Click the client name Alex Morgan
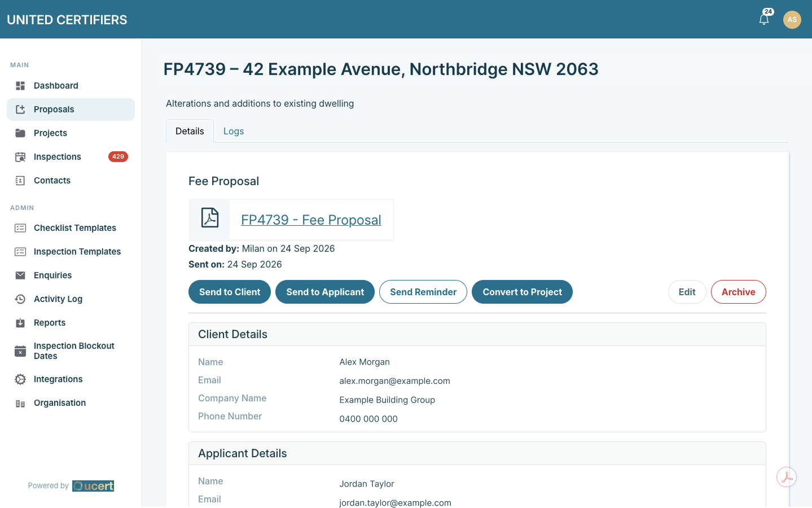 (x=365, y=362)
